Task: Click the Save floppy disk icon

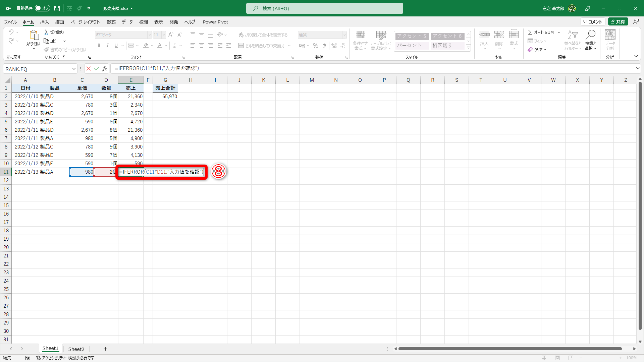Action: (x=57, y=8)
